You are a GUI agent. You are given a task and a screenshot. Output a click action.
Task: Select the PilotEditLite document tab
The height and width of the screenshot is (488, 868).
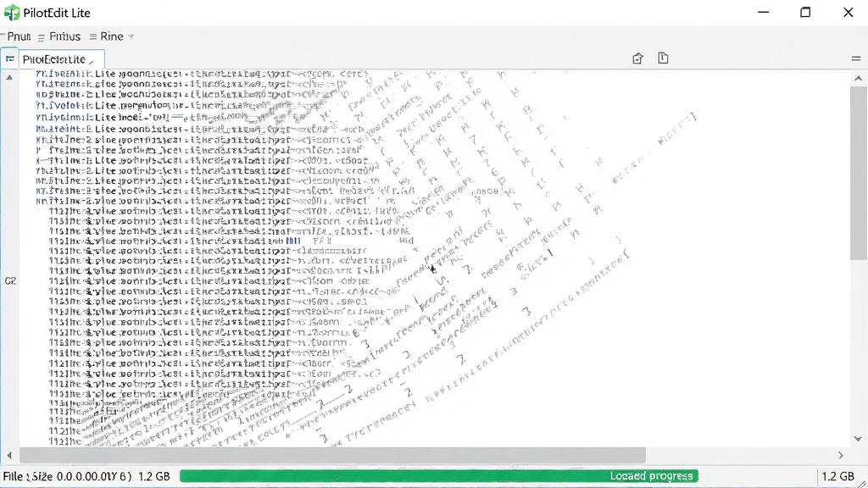pyautogui.click(x=61, y=59)
